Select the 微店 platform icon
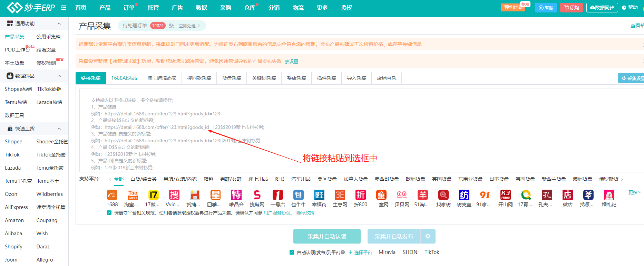 coord(568,195)
